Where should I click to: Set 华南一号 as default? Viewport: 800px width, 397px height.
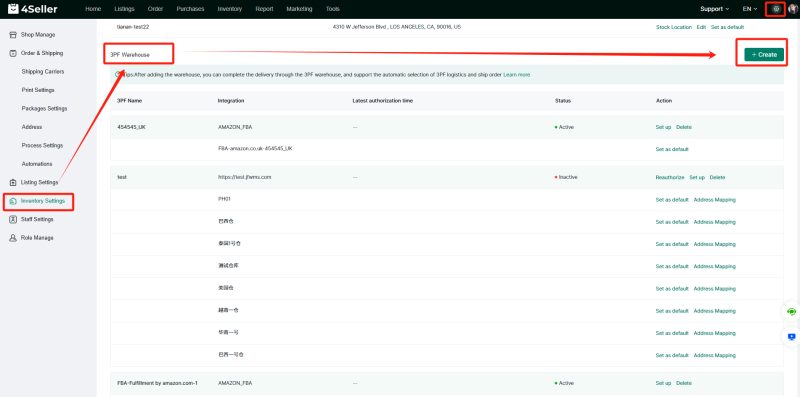[x=672, y=333]
